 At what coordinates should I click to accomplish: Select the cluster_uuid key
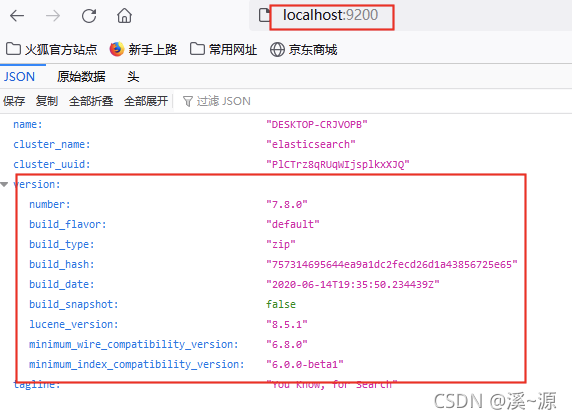pos(52,164)
